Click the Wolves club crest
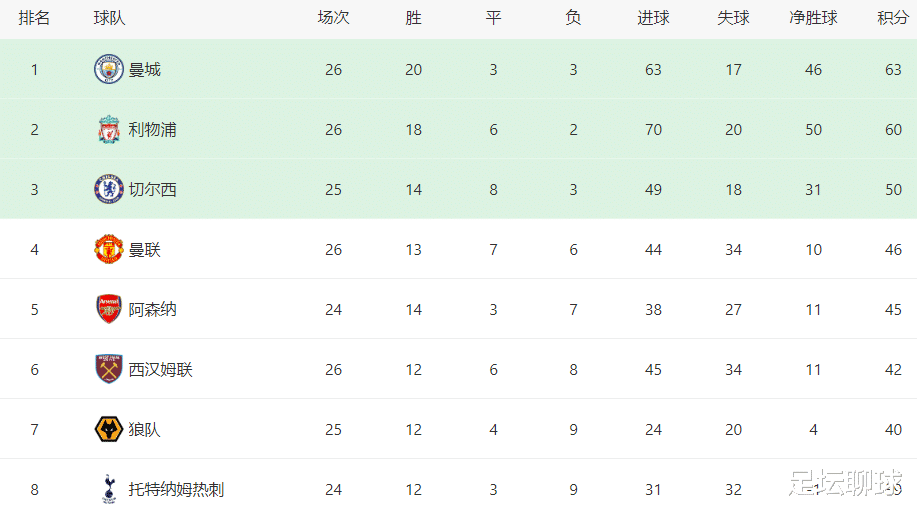 point(109,429)
